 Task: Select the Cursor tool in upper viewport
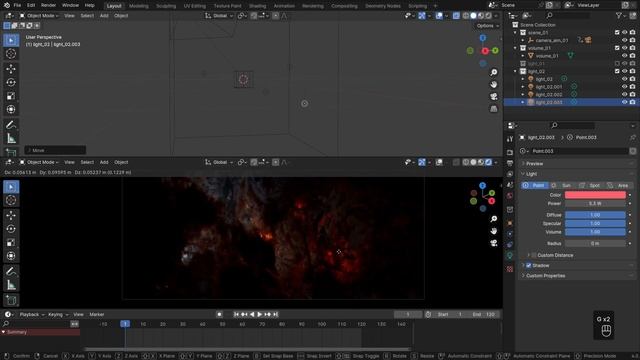tap(11, 54)
